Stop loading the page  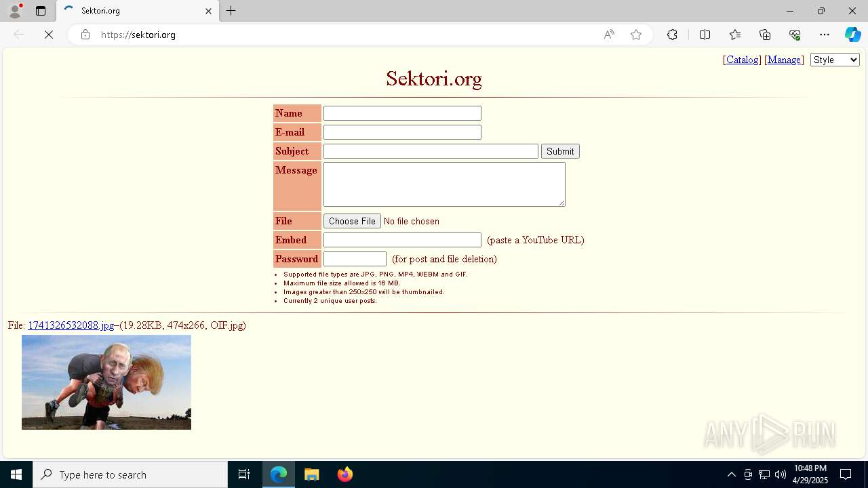coord(49,35)
